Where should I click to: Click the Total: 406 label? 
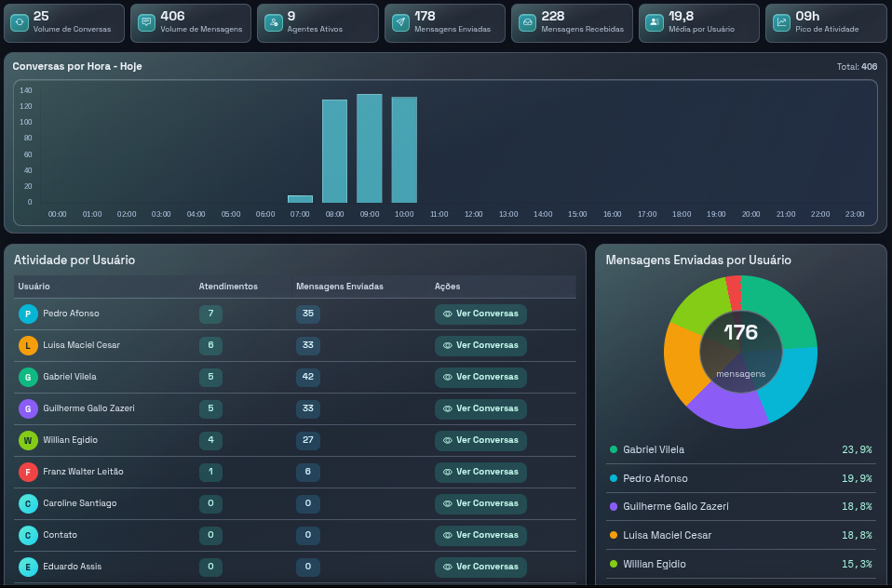pyautogui.click(x=857, y=67)
